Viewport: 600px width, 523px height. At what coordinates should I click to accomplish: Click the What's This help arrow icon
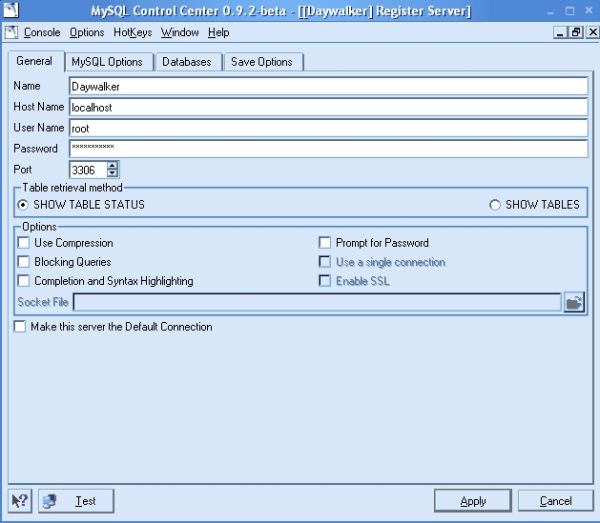click(20, 500)
